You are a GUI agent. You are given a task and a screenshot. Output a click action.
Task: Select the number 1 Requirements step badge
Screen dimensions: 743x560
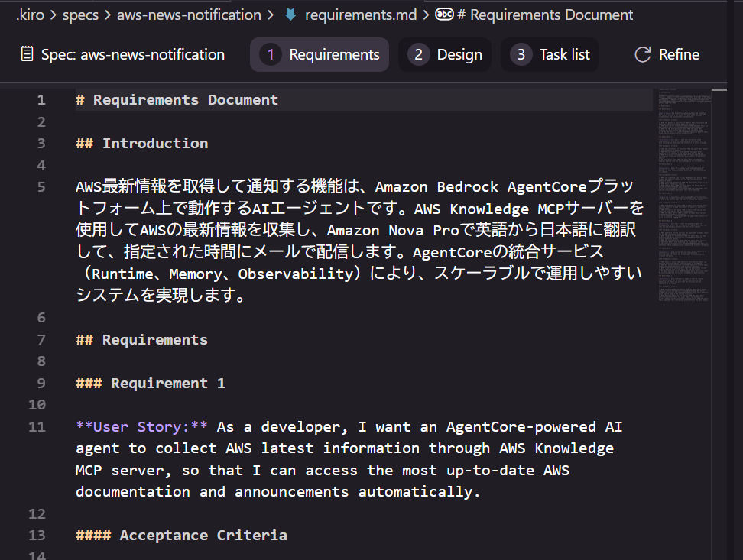pyautogui.click(x=271, y=54)
